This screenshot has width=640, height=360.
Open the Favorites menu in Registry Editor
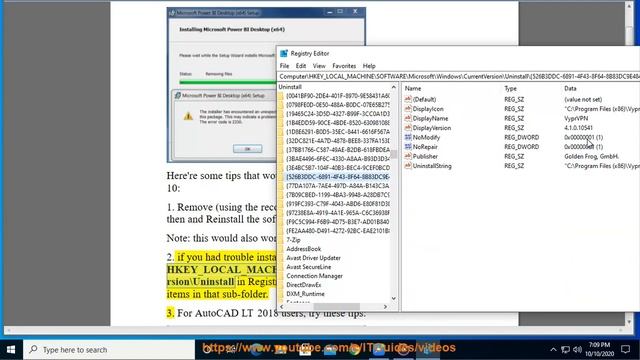pos(344,66)
